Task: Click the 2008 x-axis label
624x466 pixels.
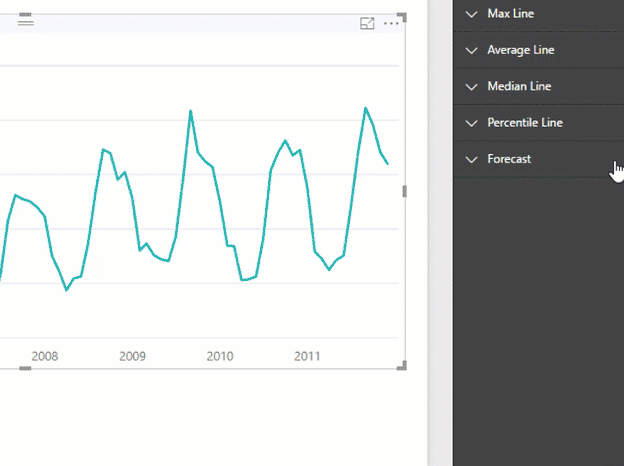Action: (x=45, y=356)
